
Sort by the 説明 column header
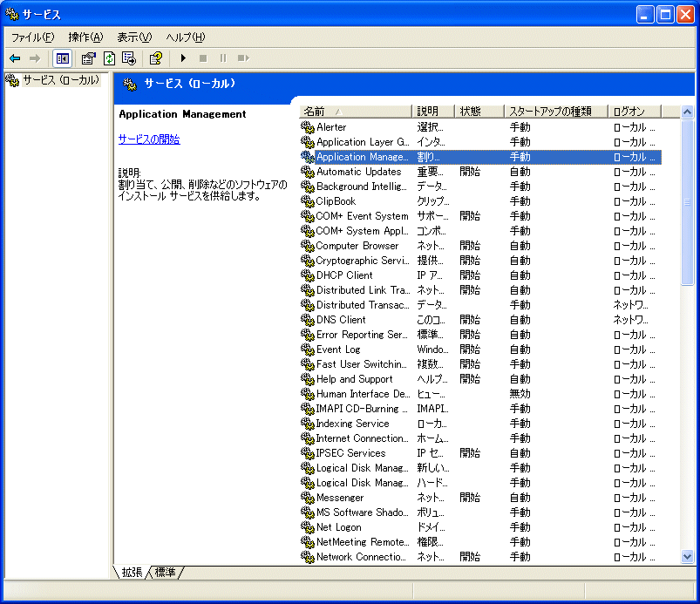432,112
